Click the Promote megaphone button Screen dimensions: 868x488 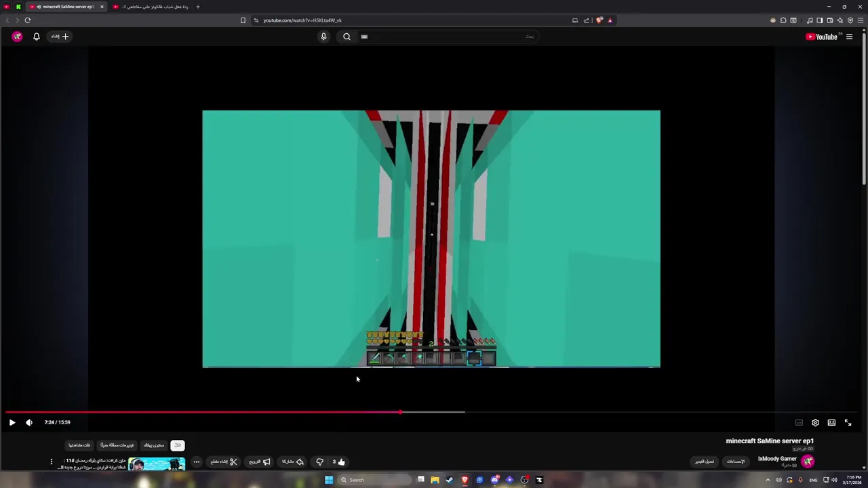coord(260,462)
